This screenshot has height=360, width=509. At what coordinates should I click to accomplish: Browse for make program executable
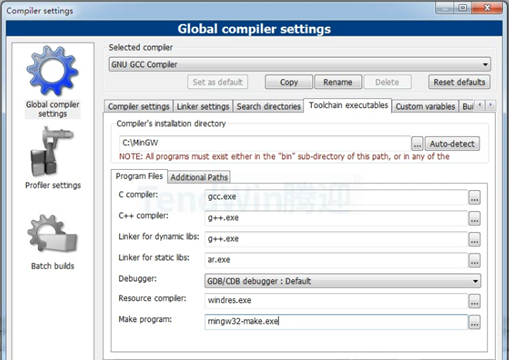tap(474, 322)
